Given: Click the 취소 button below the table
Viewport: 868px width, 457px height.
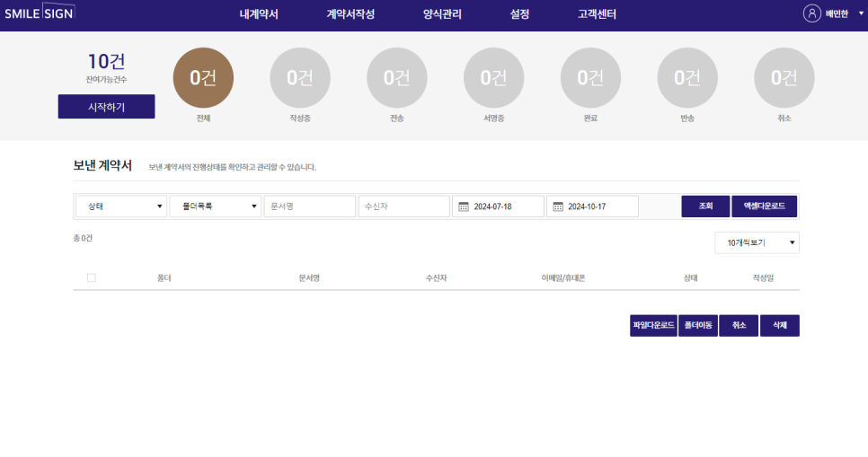Looking at the screenshot, I should (x=739, y=325).
